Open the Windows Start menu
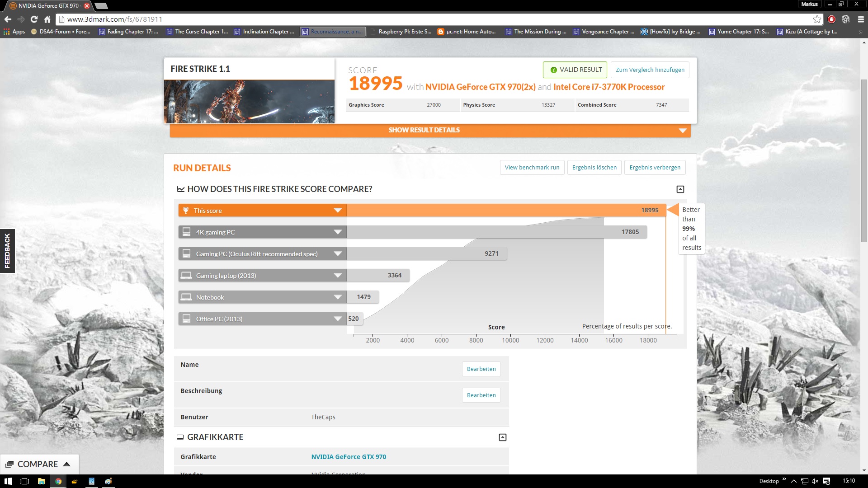Viewport: 868px width, 488px height. [x=8, y=481]
